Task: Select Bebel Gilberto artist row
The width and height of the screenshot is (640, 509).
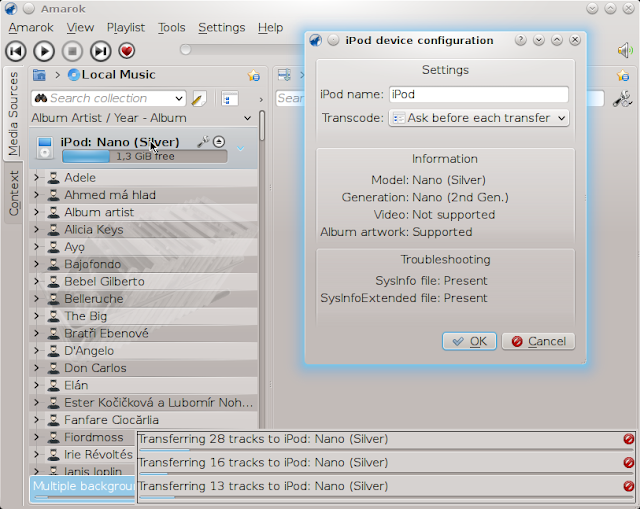Action: coord(143,281)
